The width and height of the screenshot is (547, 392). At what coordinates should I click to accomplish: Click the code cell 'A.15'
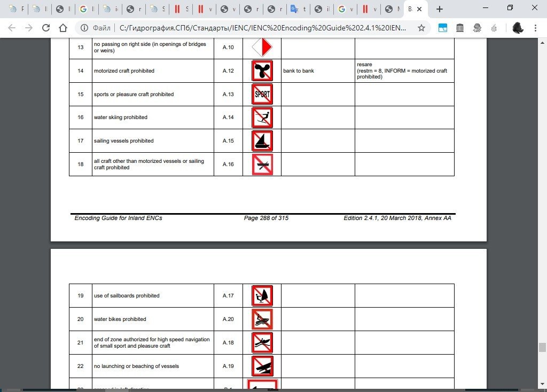click(x=228, y=141)
